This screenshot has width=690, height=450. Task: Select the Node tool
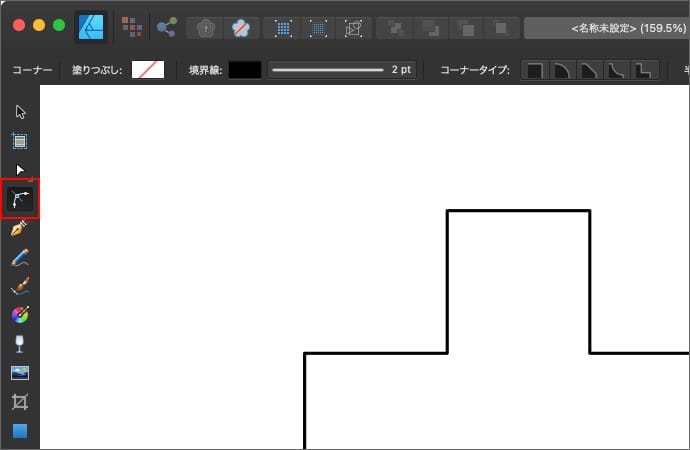click(20, 170)
